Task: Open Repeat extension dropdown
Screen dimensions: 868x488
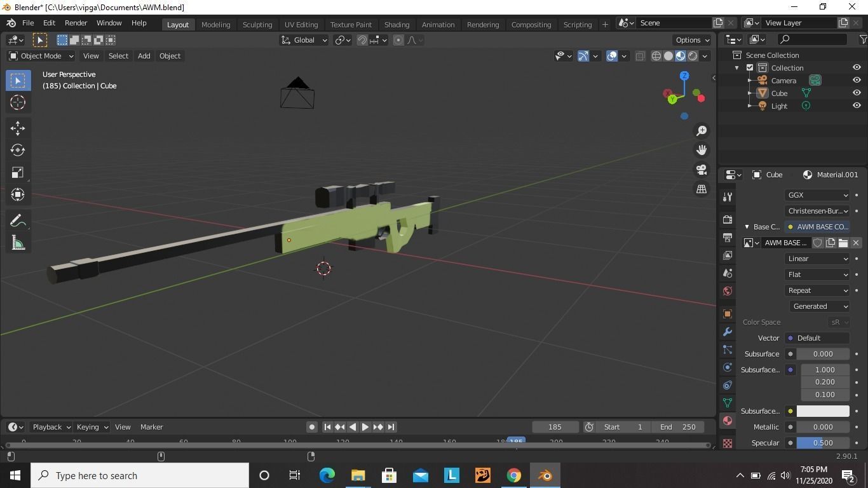Action: (x=817, y=290)
